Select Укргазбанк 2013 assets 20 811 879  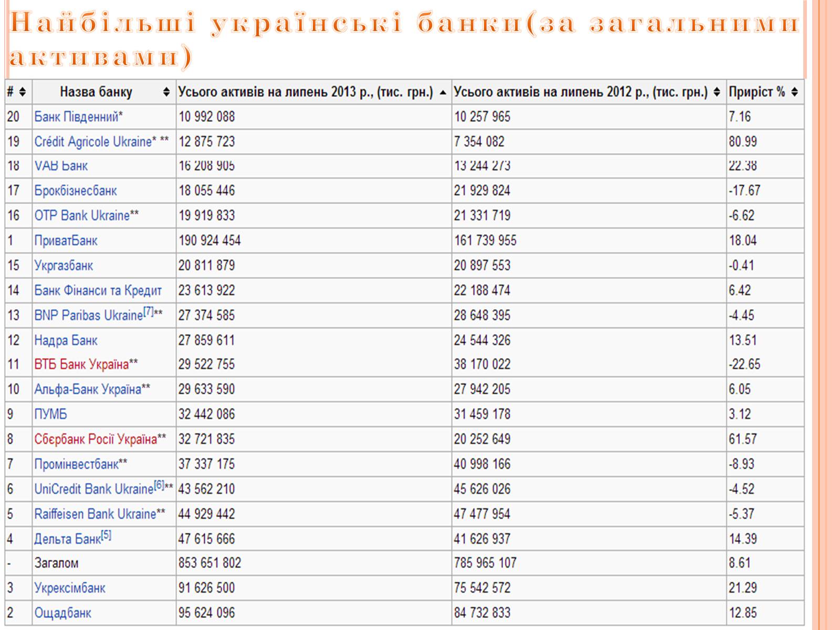click(x=206, y=266)
